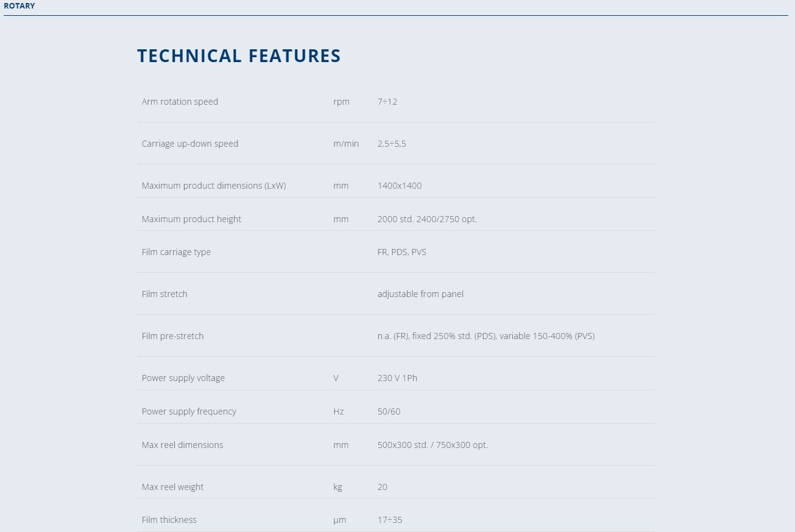Click the Carriage up-down speed label
This screenshot has height=532, width=795.
tap(190, 144)
